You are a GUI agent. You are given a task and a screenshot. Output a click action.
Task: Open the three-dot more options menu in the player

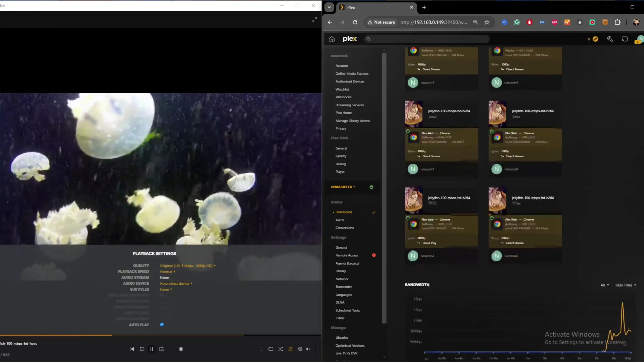pos(261,349)
